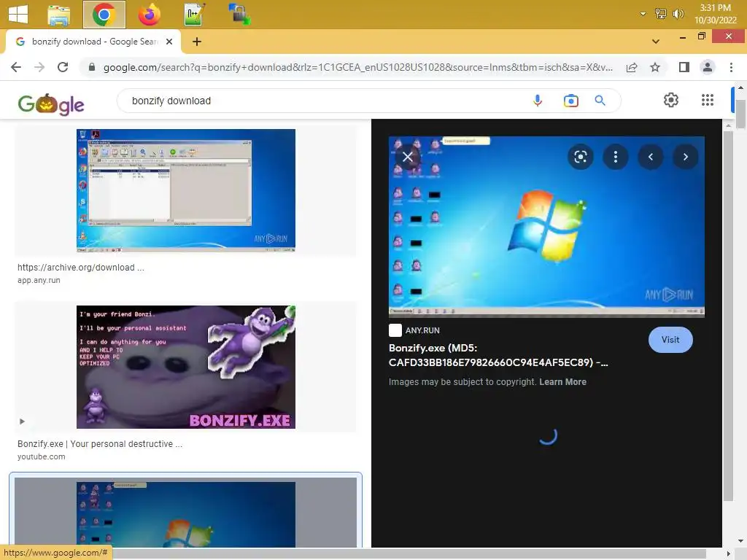Share this page from the address bar
Screen dimensions: 747x560
tap(632, 67)
